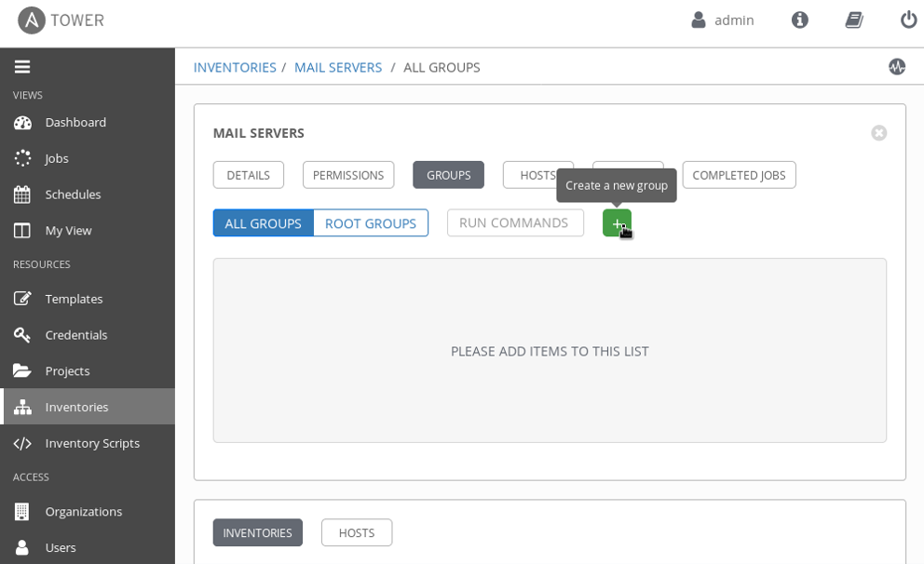Switch to the DETAILS tab
Image resolution: width=924 pixels, height=564 pixels.
click(x=248, y=175)
